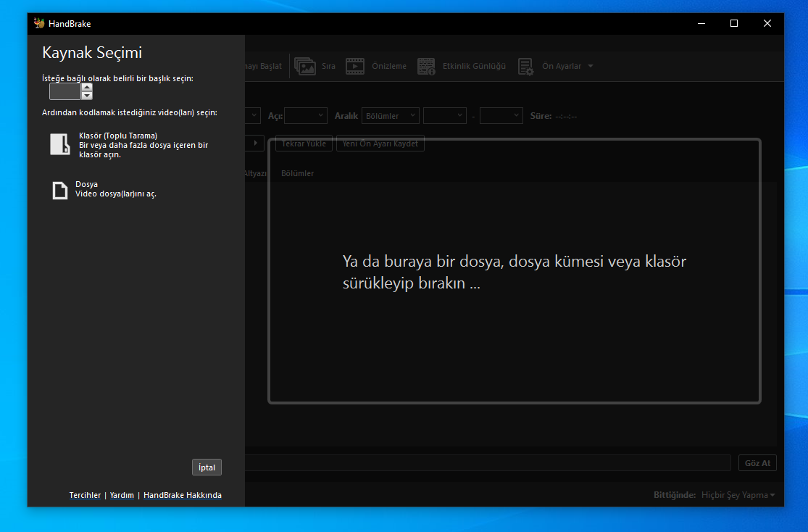Screen dimensions: 808x532
Task: Increase the title number with up arrow
Action: (87, 87)
